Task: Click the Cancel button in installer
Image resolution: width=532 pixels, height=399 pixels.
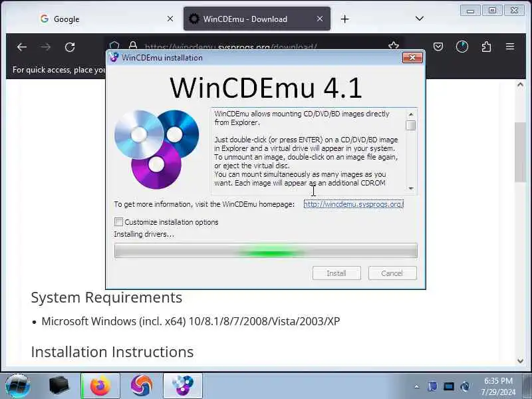Action: pyautogui.click(x=392, y=273)
